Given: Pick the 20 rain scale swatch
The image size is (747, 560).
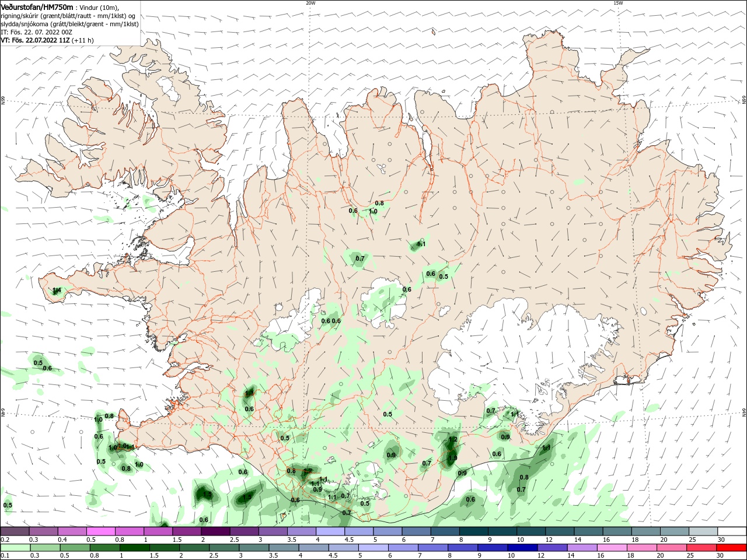Looking at the screenshot, I should pos(672,548).
